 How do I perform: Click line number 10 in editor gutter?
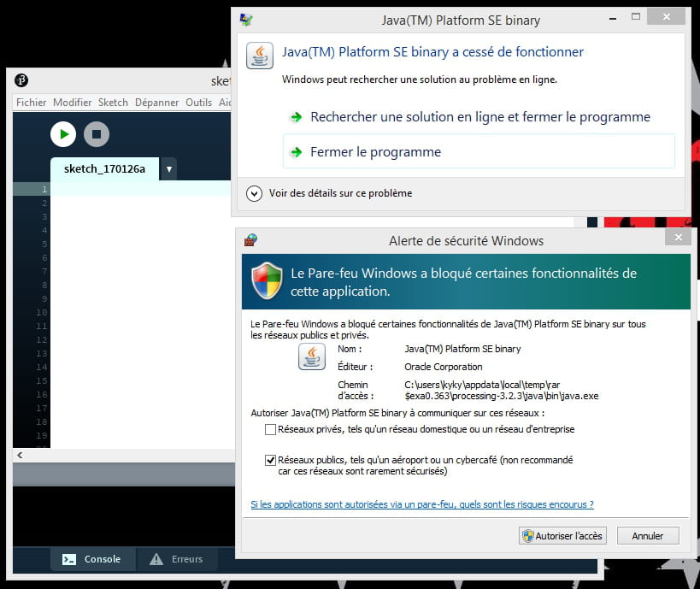(42, 313)
